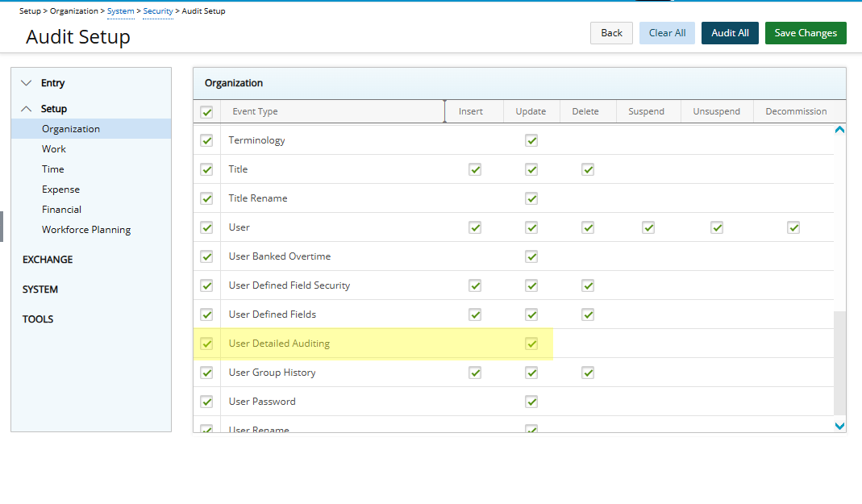
Task: Toggle Update auditing for User Password
Action: coord(531,401)
